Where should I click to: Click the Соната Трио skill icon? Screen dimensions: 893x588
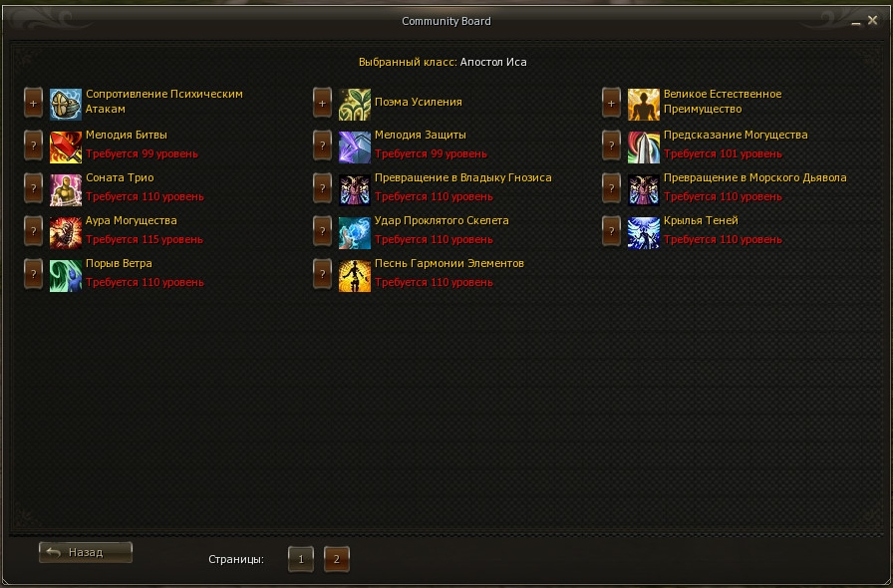[66, 189]
